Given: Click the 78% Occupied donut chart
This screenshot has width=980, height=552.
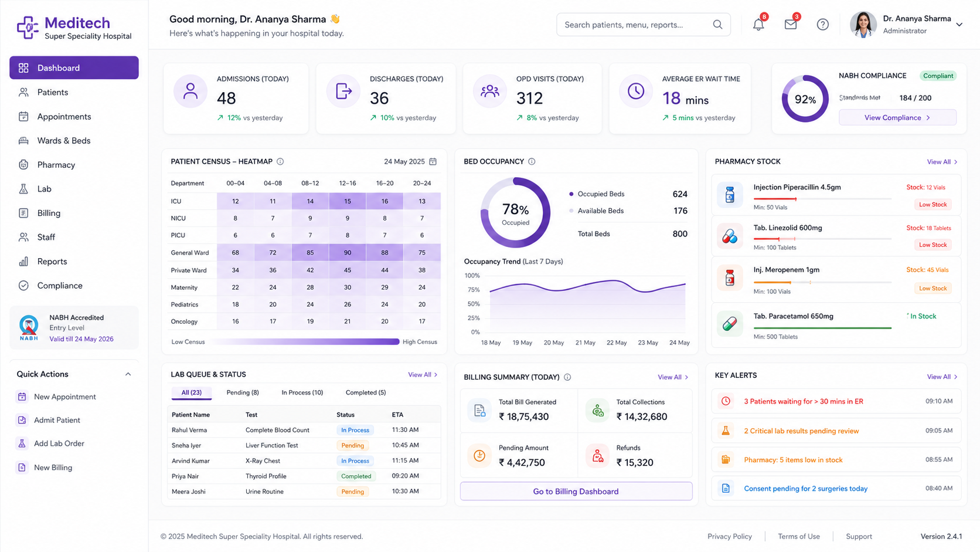Looking at the screenshot, I should (x=515, y=213).
